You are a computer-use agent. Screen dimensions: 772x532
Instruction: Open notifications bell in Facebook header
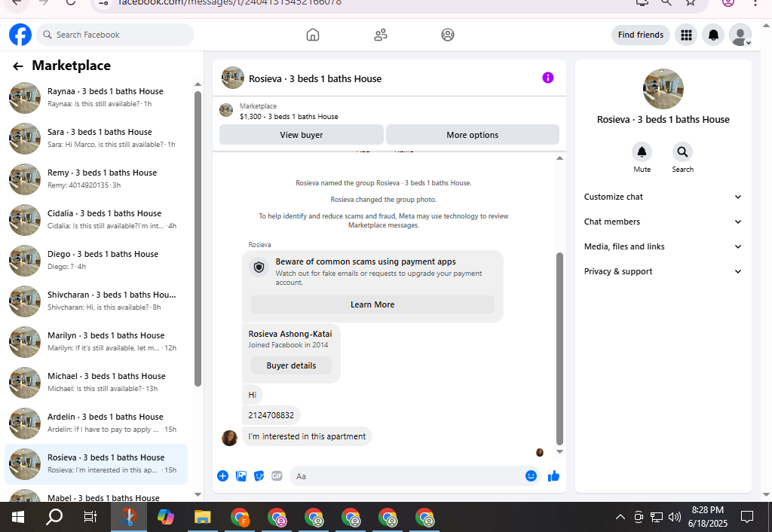click(713, 35)
